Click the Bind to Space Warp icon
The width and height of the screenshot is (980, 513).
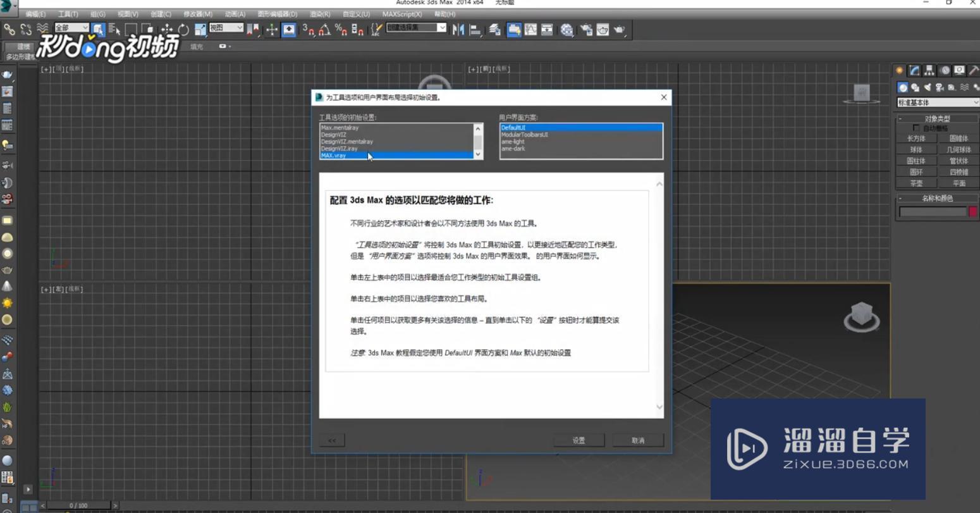(42, 29)
